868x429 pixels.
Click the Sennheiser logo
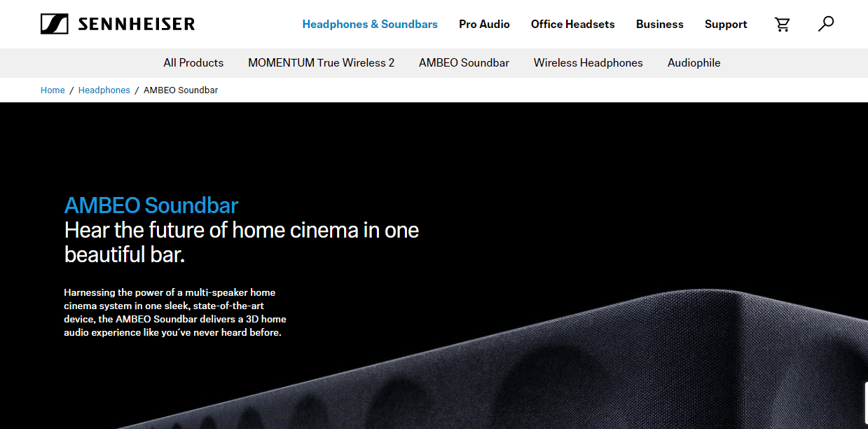(x=118, y=25)
